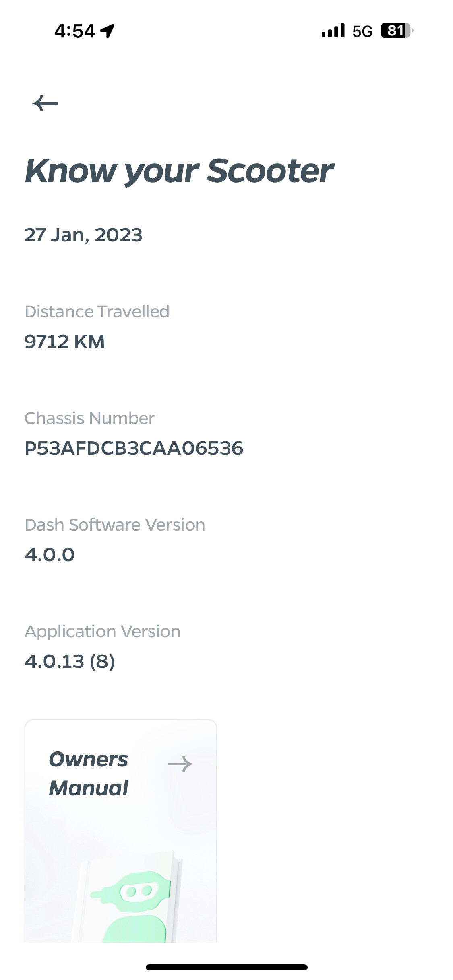Select chassis number P53AFDCB3CAA06536

134,448
